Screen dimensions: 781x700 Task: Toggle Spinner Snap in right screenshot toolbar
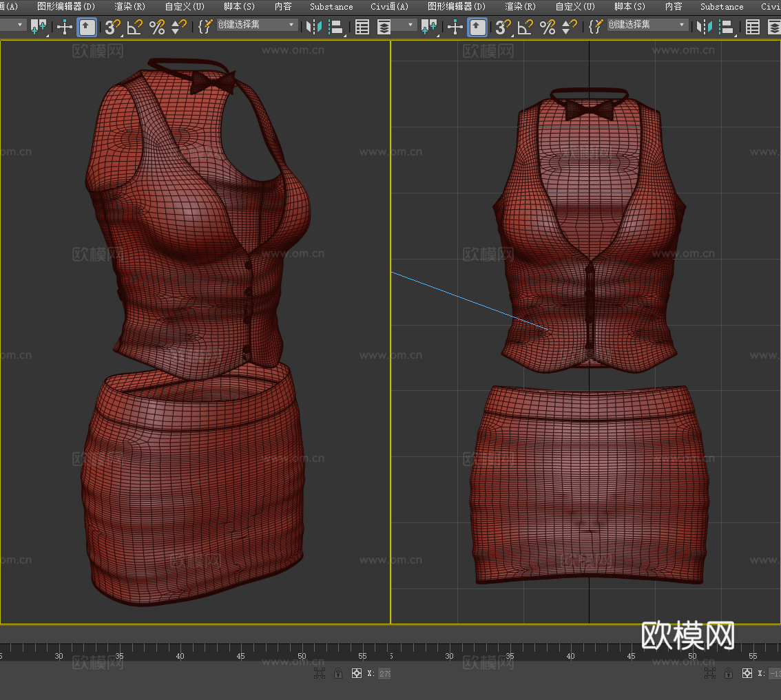570,27
